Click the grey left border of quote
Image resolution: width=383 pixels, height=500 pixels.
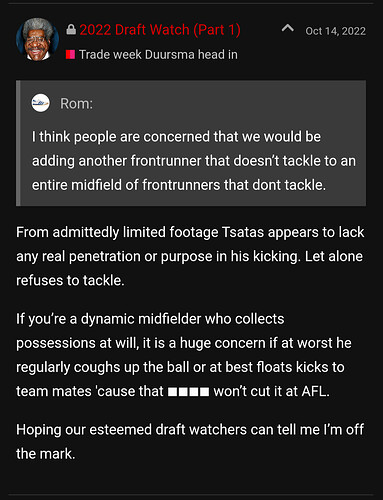coord(18,143)
